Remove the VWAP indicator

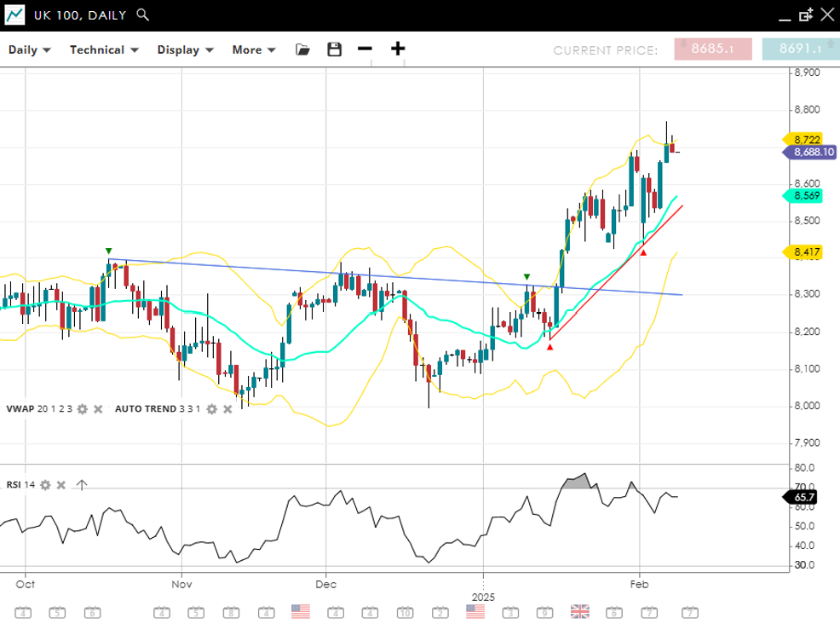pyautogui.click(x=98, y=409)
